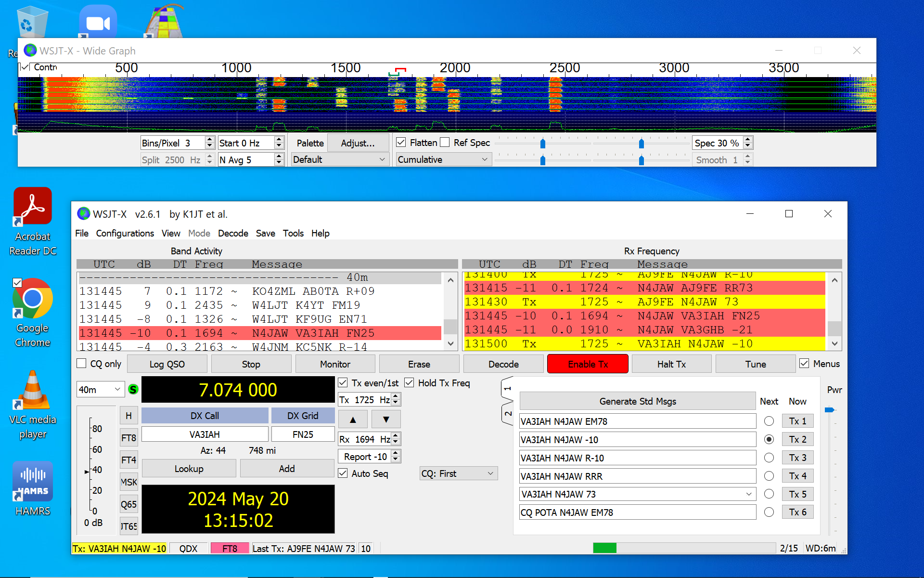Viewport: 924px width, 578px height.
Task: Select N4JAW VA3GHB -21 decode row
Action: 644,330
